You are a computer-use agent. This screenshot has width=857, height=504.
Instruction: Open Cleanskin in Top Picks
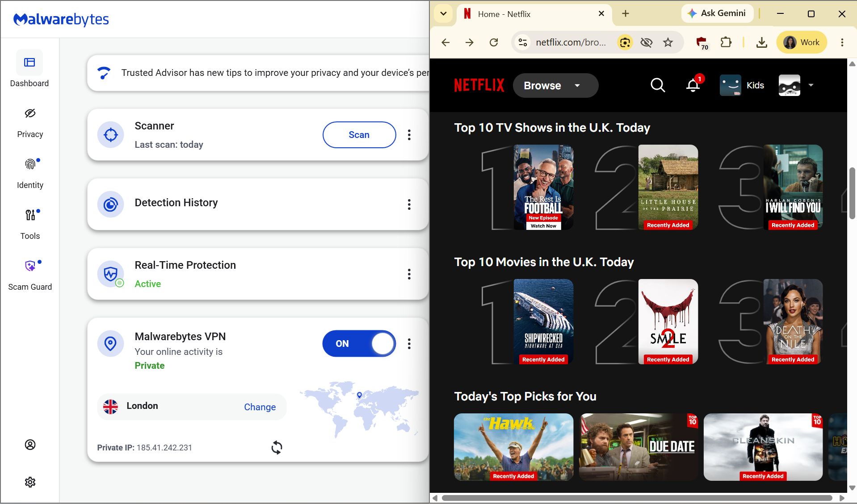(763, 447)
